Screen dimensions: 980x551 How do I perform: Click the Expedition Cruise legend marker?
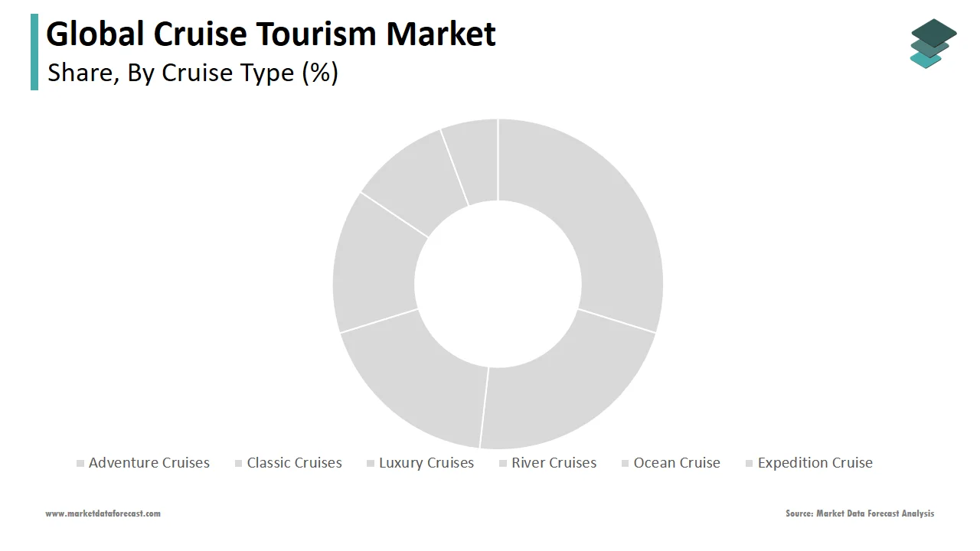point(749,464)
